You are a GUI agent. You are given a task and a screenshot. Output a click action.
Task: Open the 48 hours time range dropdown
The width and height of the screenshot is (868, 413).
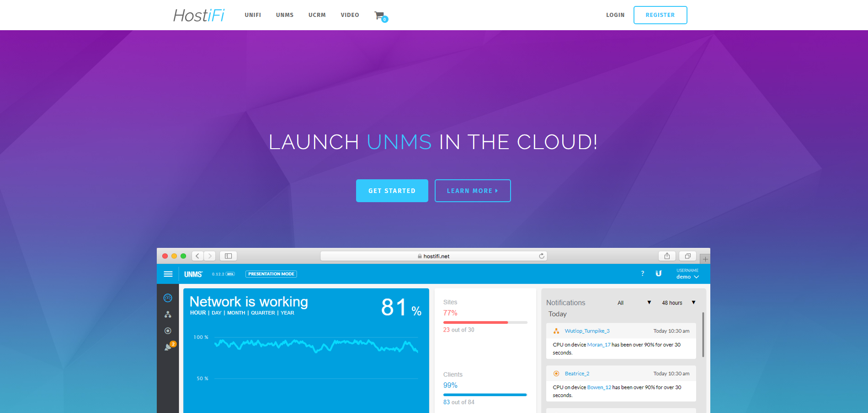[x=679, y=303]
